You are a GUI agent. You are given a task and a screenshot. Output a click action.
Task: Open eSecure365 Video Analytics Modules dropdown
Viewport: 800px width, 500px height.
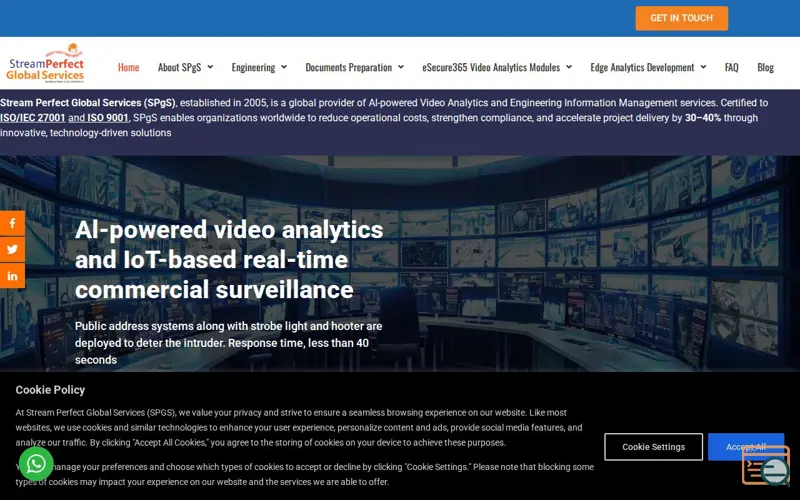coord(497,67)
